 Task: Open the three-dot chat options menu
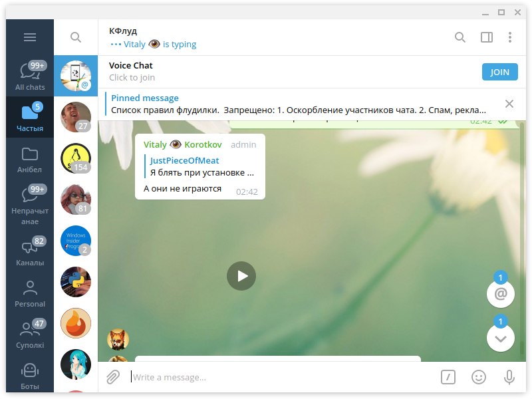click(509, 37)
